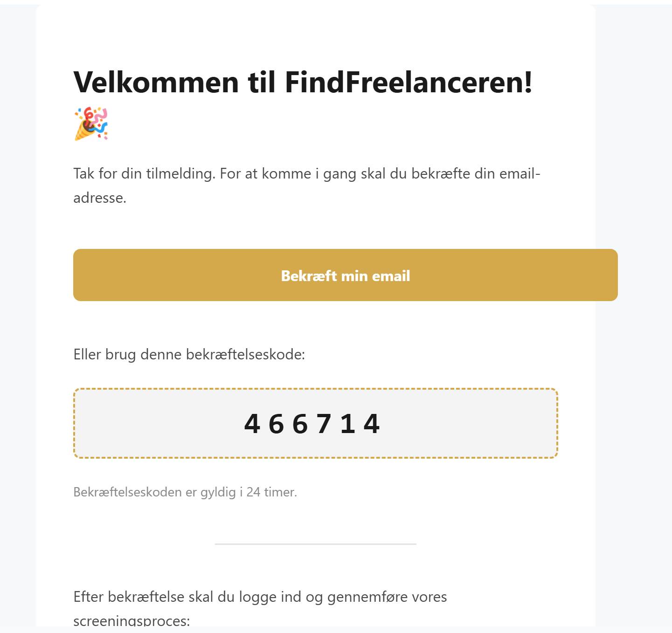
Task: Click the "screeningsproces:" text at the bottom
Action: pyautogui.click(x=132, y=621)
